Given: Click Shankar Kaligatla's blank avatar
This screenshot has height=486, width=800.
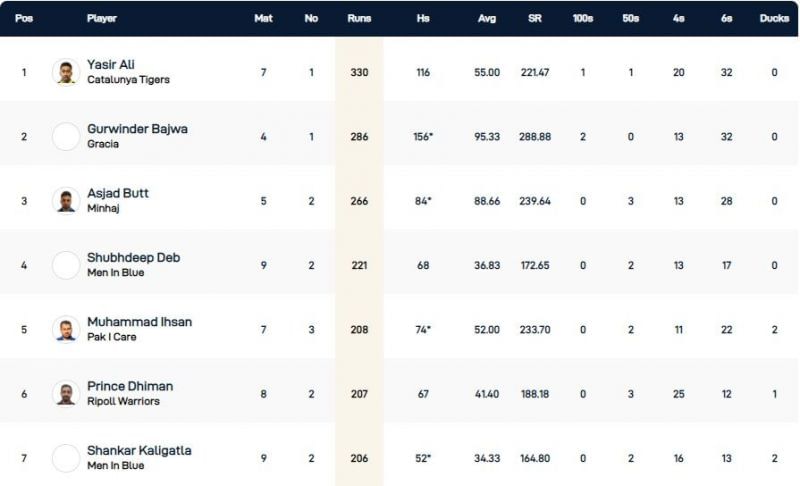Looking at the screenshot, I should (66, 458).
